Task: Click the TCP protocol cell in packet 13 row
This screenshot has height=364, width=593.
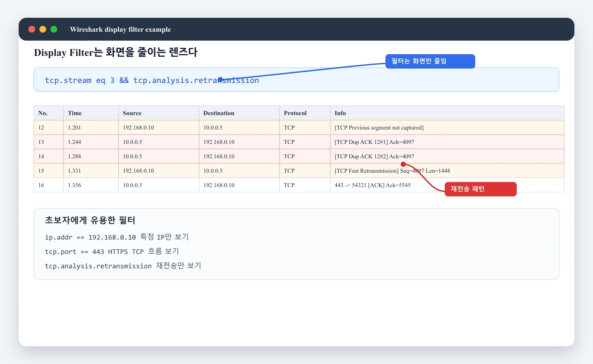Action: [x=305, y=142]
